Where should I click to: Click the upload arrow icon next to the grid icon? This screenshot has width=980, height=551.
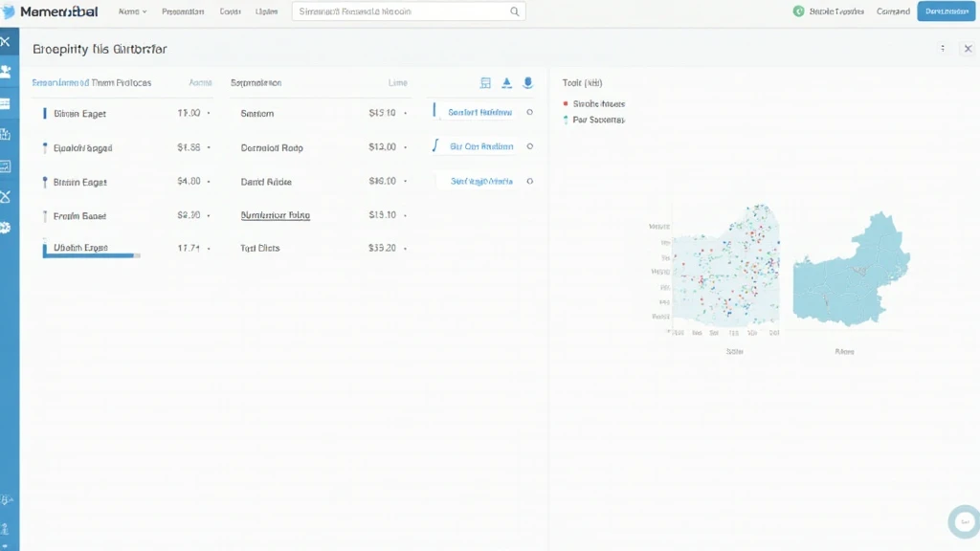pyautogui.click(x=506, y=83)
